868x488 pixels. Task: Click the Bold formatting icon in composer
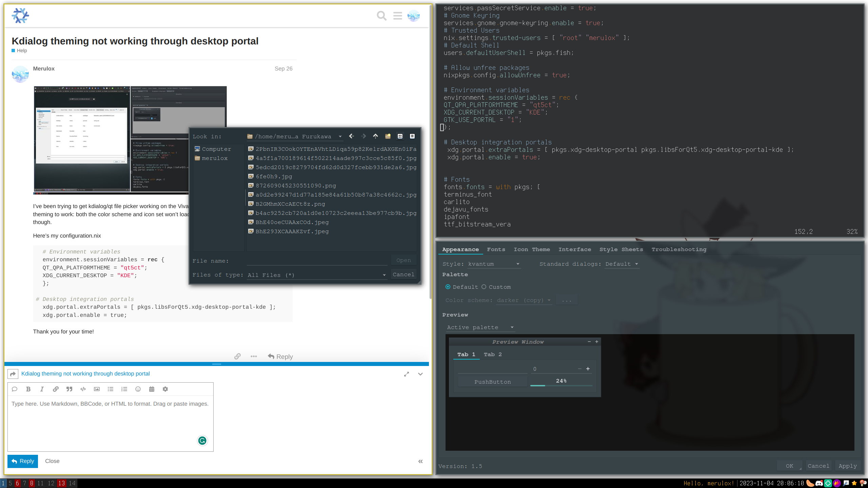coord(28,389)
